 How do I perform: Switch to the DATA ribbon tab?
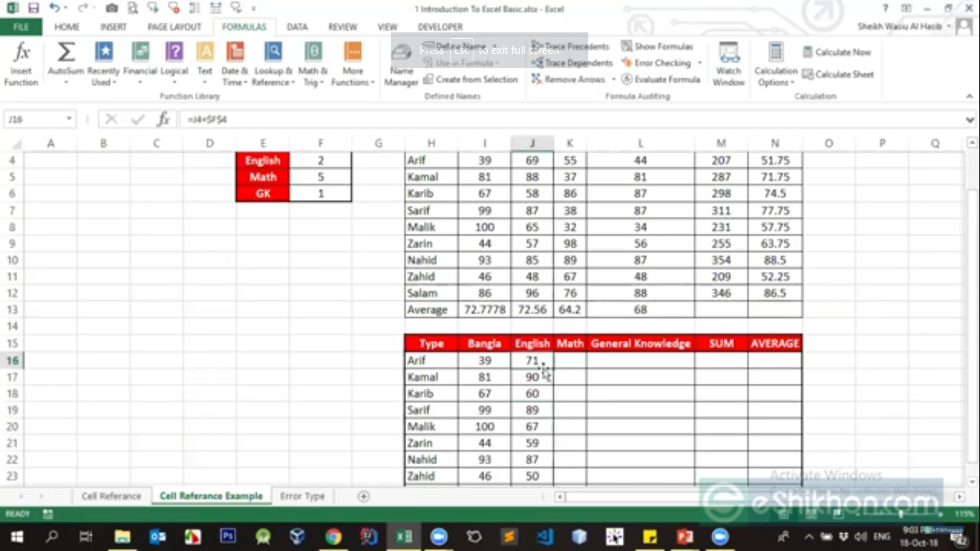click(x=297, y=27)
